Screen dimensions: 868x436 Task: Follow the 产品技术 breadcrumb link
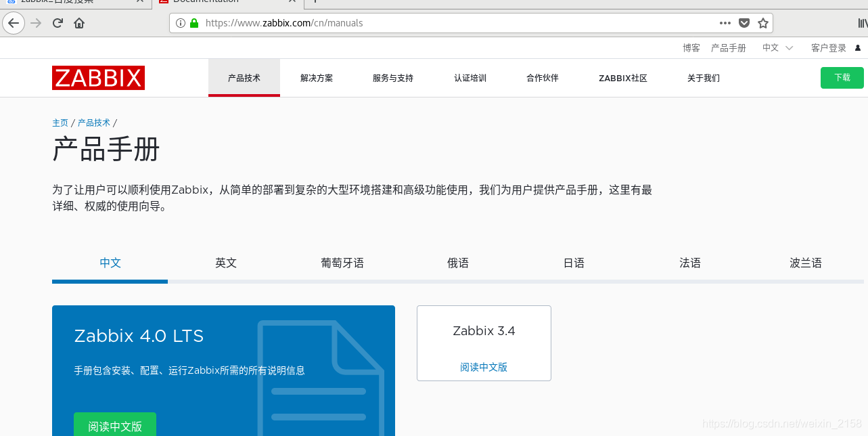(x=94, y=123)
